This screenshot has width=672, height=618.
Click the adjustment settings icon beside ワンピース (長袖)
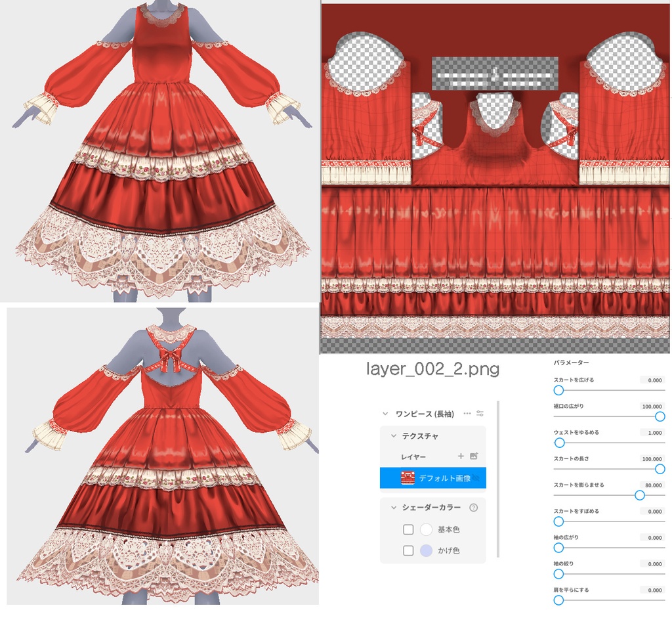pos(480,413)
